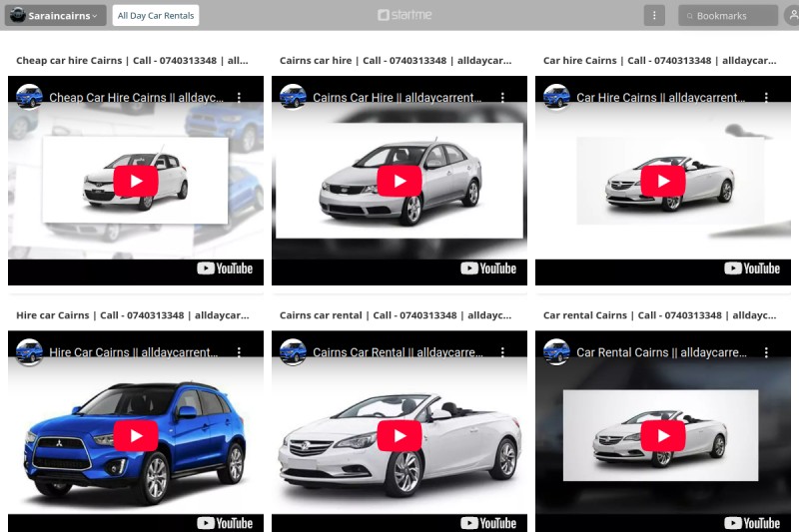Viewport: 799px width, 532px height.
Task: Open more options on Cairns Car Hire video
Action: click(x=502, y=97)
